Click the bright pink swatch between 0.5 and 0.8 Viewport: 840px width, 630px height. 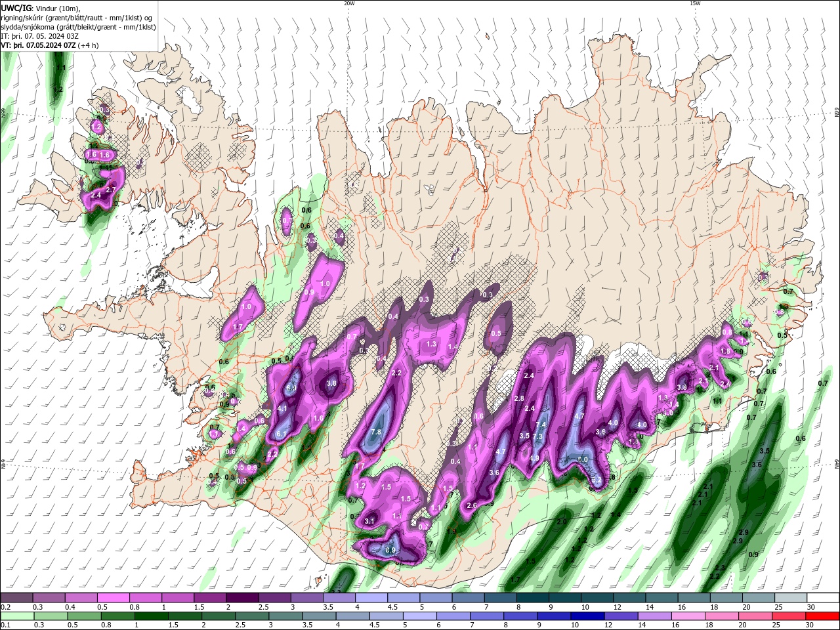[113, 598]
